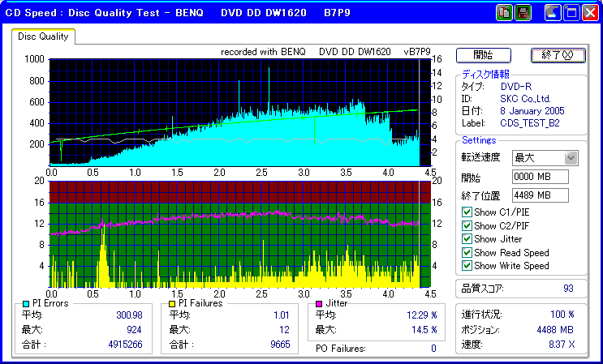Viewport: 603px width, 364px height.
Task: Toggle the Show C2/PIF checkbox
Action: point(467,225)
